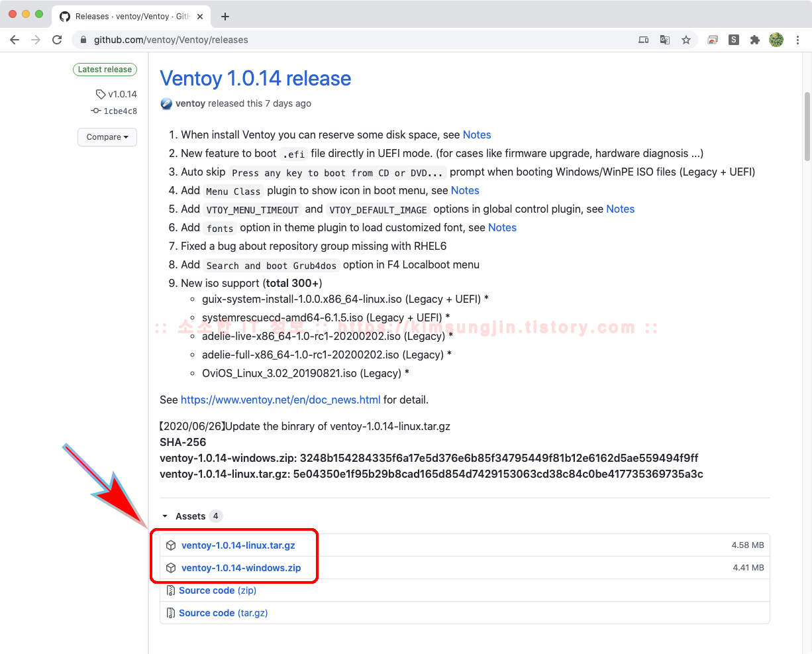Download ventoy-1.0.14-linux.tar.gz
812x654 pixels.
tap(238, 545)
